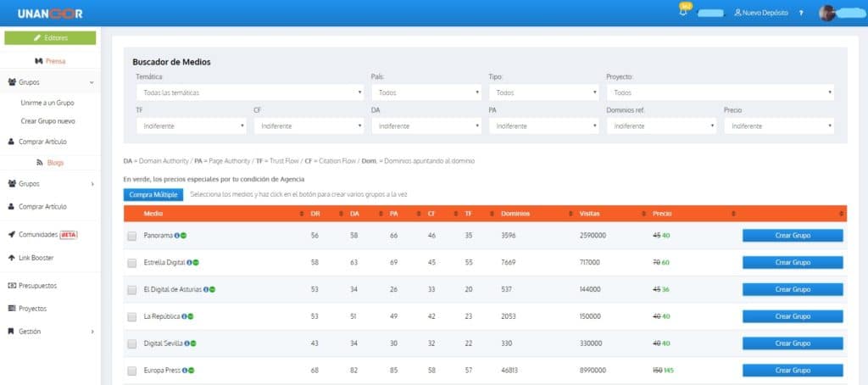Click the info icon next to La República

click(x=184, y=316)
